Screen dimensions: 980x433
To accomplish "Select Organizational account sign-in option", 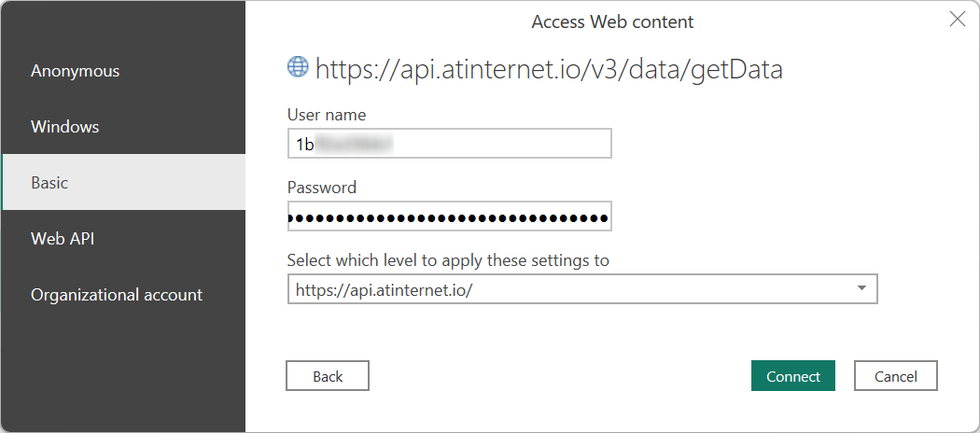I will click(117, 295).
